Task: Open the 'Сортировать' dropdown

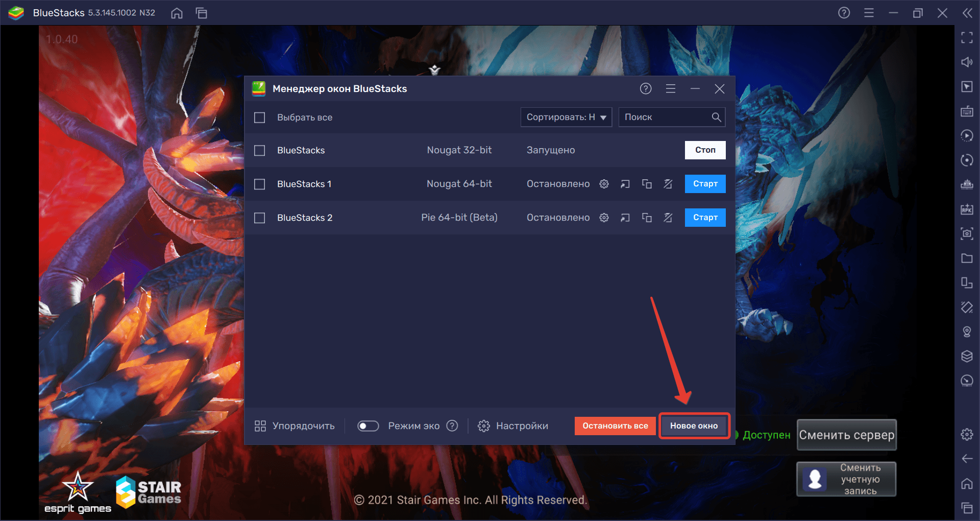Action: 566,117
